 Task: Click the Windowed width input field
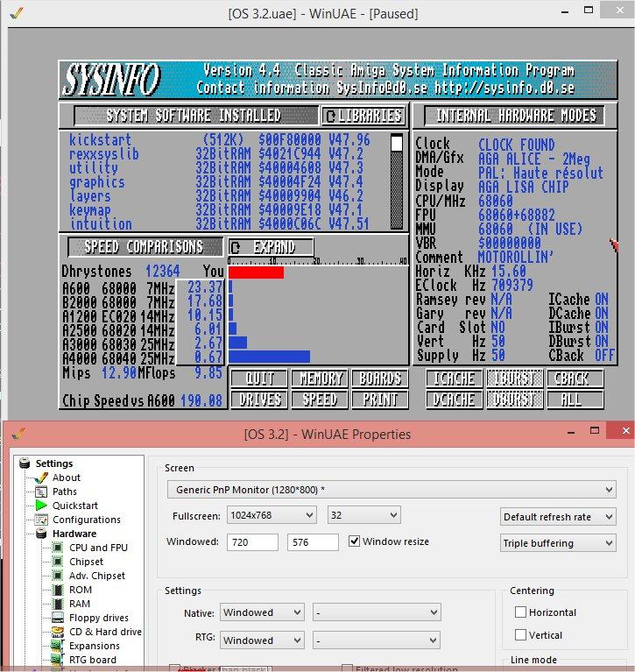(x=252, y=542)
